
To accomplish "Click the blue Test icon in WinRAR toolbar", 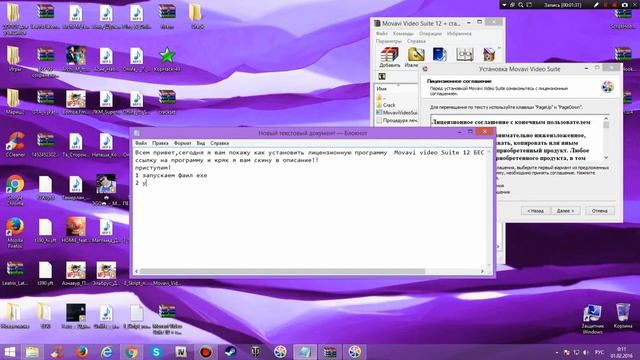I will 440,54.
